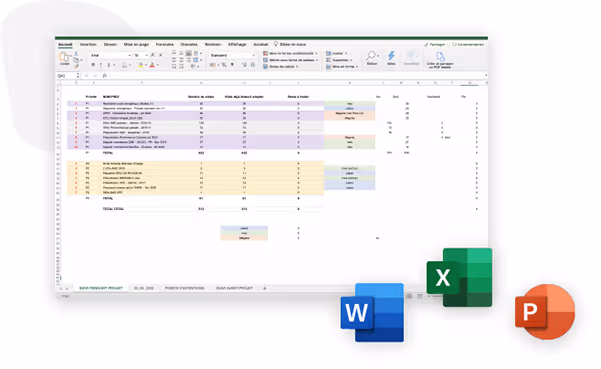Toggle bold formatting
Image resolution: width=601 pixels, height=369 pixels.
click(93, 65)
